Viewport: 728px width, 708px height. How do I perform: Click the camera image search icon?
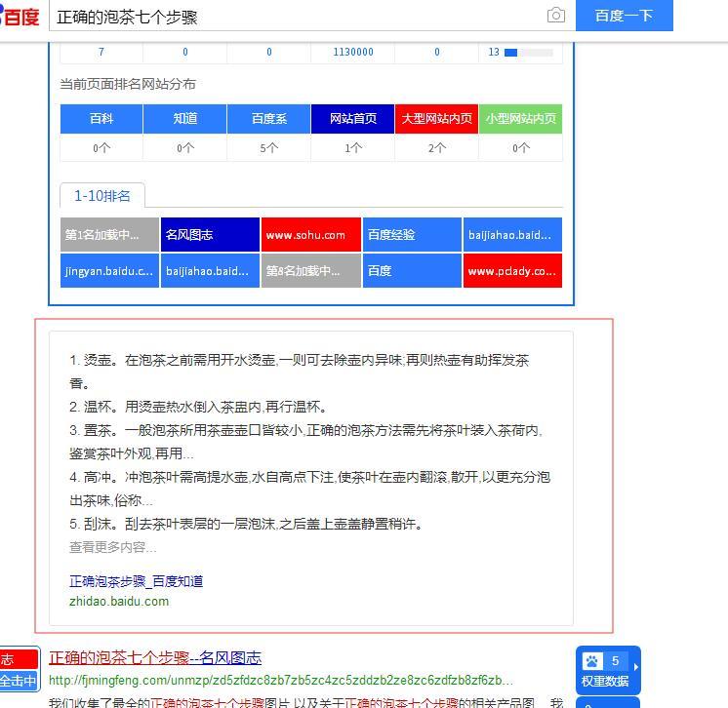point(555,16)
